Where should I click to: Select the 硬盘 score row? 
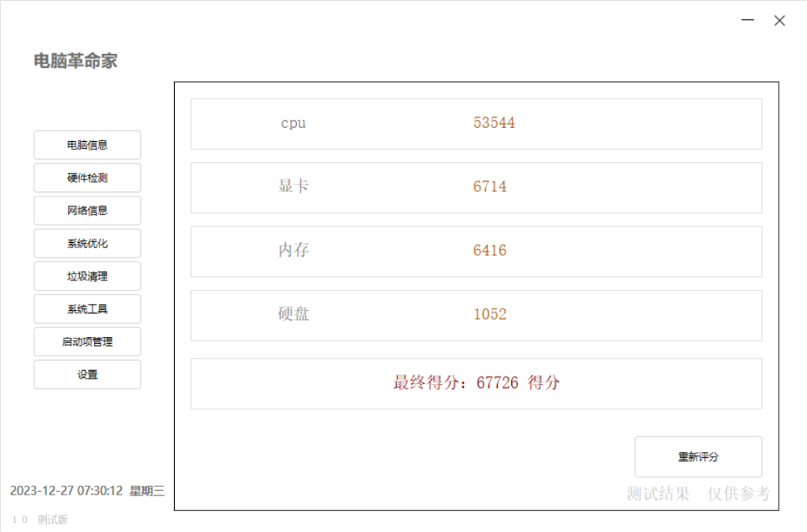point(476,315)
